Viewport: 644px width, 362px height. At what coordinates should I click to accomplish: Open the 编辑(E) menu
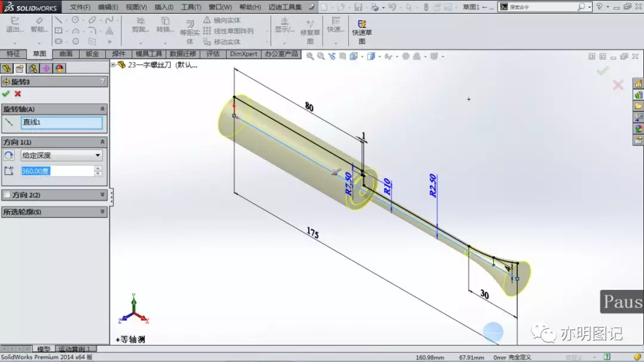coord(108,7)
